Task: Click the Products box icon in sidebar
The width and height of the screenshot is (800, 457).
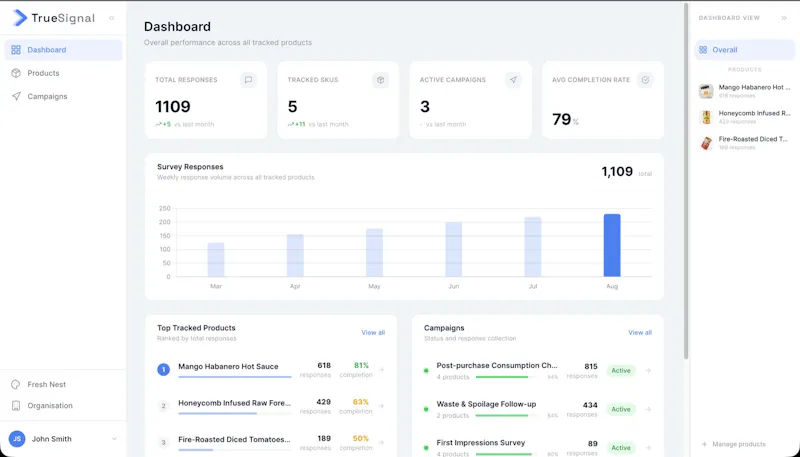Action: pos(16,73)
